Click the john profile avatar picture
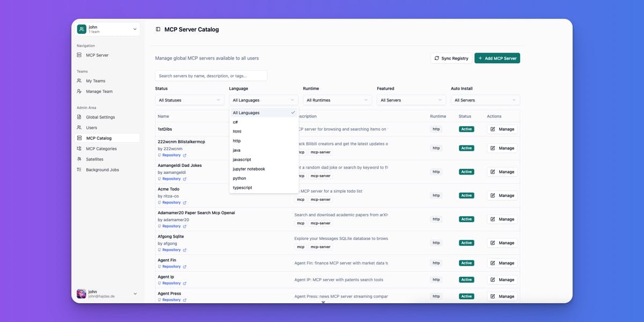This screenshot has width=644, height=322. pos(82,294)
